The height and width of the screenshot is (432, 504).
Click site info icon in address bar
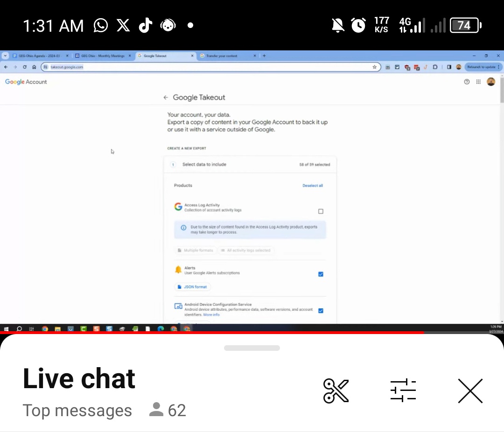(46, 67)
